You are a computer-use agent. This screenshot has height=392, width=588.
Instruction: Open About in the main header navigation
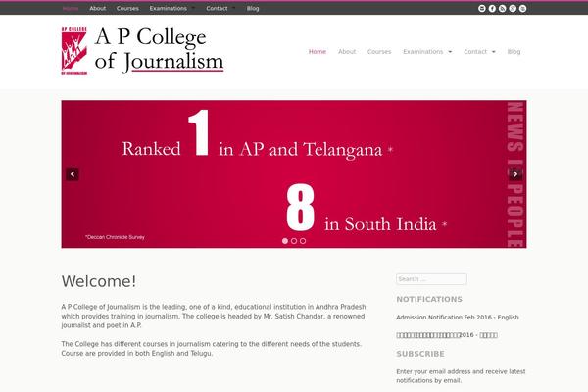coord(347,51)
